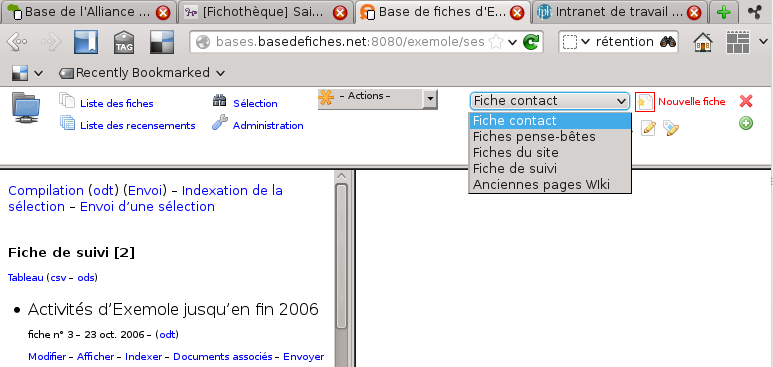773x367 pixels.
Task: Open the Compilation link
Action: [x=46, y=190]
